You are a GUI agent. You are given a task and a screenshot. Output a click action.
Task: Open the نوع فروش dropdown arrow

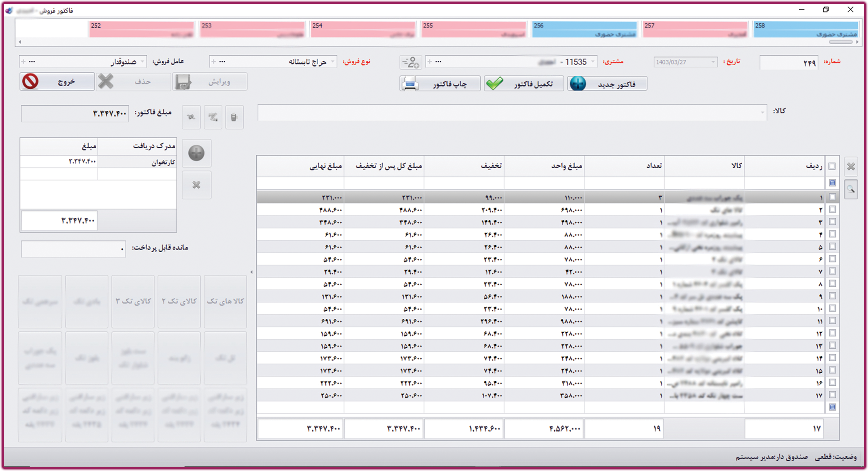[332, 62]
